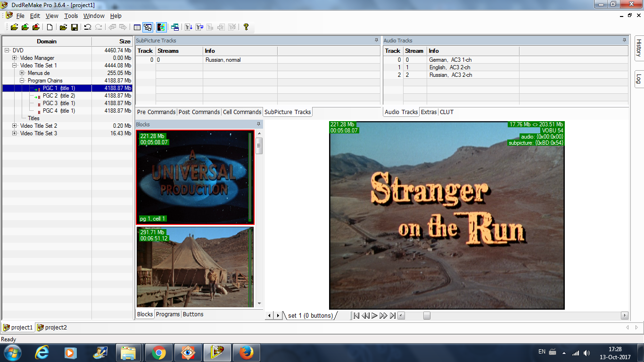Screen dimensions: 644x362
Task: Click the Undo arrow icon
Action: pyautogui.click(x=88, y=27)
